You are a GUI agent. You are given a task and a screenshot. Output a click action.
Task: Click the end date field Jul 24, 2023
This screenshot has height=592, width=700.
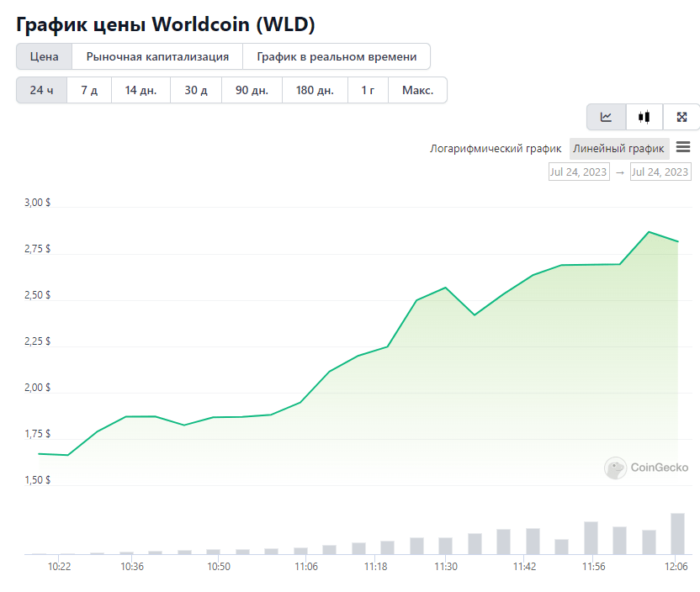(x=660, y=172)
